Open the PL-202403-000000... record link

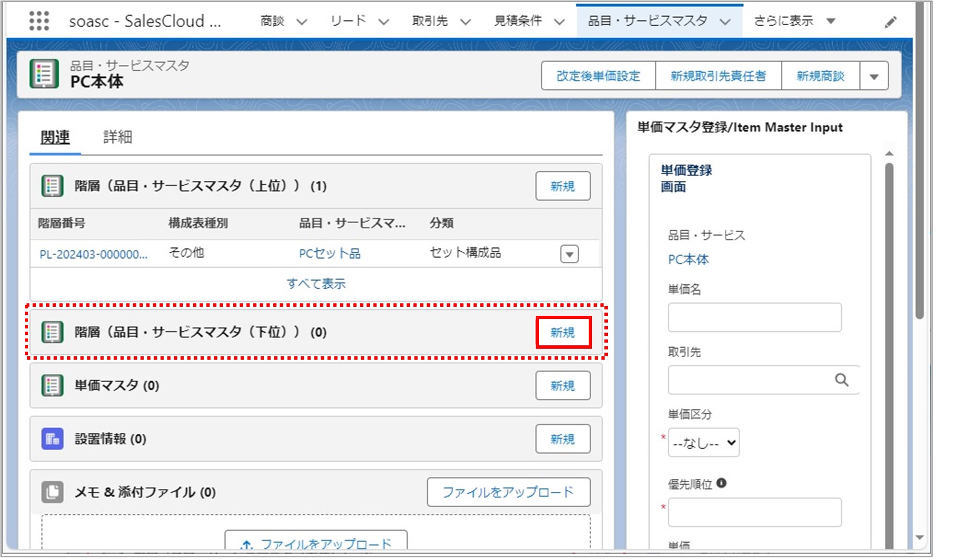(x=94, y=254)
